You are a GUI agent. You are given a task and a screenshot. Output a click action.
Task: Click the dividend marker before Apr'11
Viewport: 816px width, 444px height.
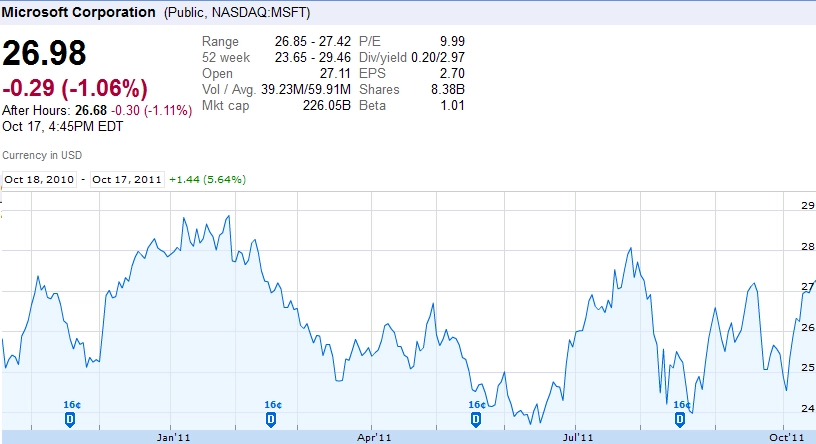click(x=271, y=420)
